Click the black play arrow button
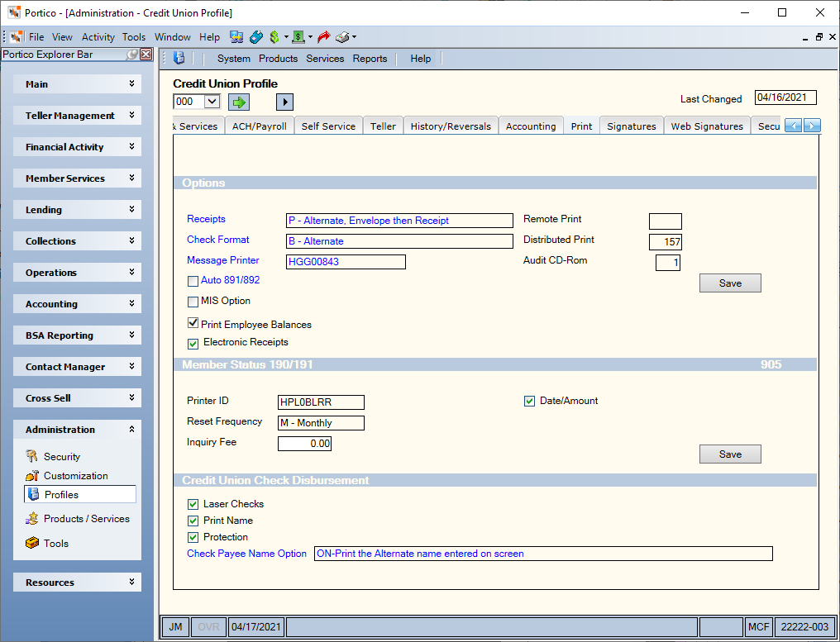This screenshot has width=840, height=642. (x=284, y=102)
